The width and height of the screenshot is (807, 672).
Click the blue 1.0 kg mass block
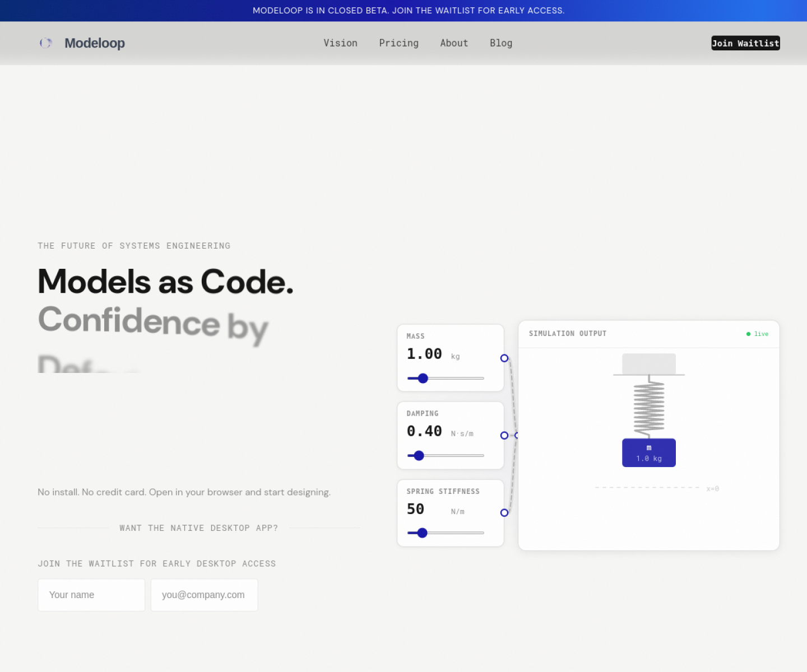coord(649,452)
